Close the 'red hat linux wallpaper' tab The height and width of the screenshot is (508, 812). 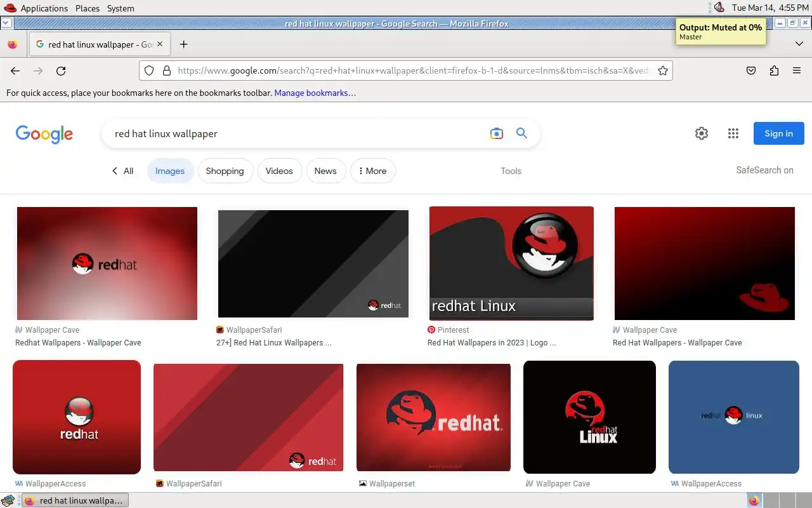pyautogui.click(x=160, y=44)
